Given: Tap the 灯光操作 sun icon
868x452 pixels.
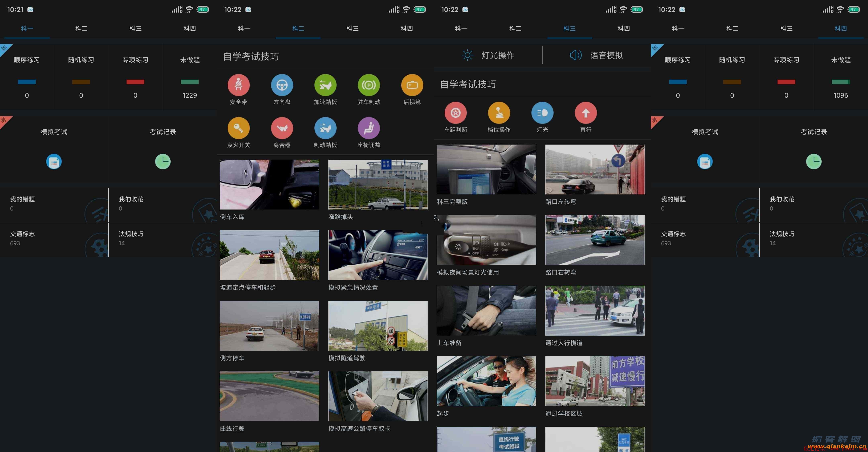Looking at the screenshot, I should pyautogui.click(x=467, y=55).
